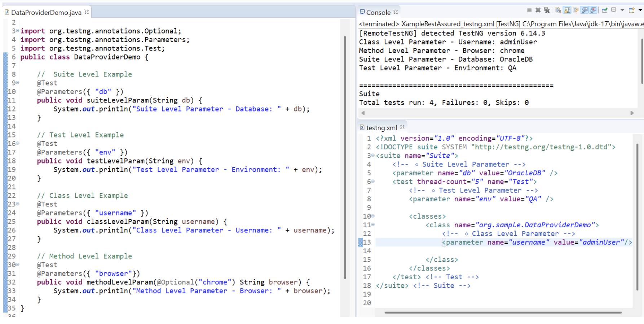Click the Terminate button in Console toolbar
The image size is (644, 324).
[529, 10]
